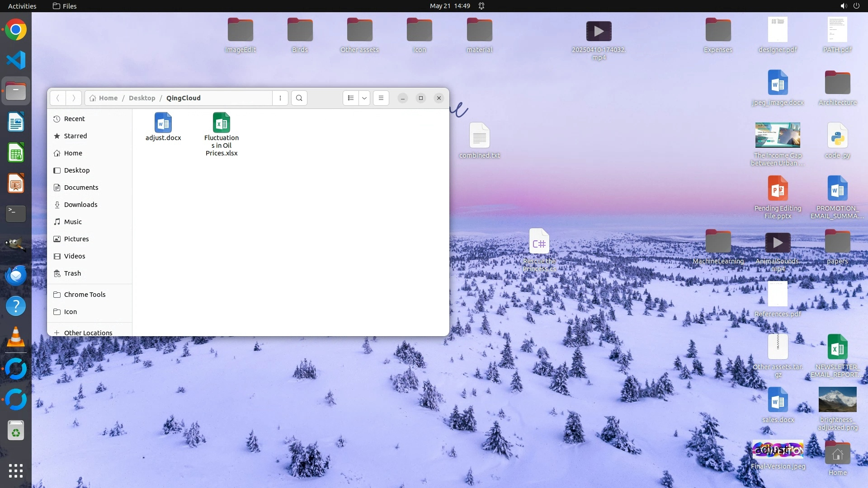The width and height of the screenshot is (868, 488).
Task: Toggle list view in Files toolbar
Action: point(351,98)
